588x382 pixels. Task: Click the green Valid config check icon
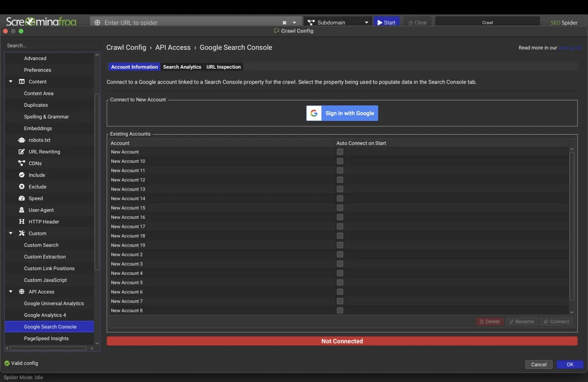pyautogui.click(x=7, y=363)
